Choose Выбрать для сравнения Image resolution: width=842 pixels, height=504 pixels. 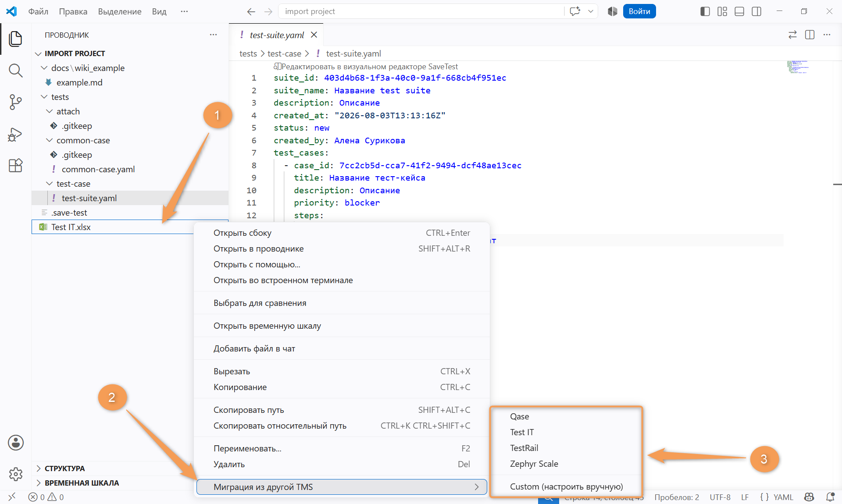coord(342,303)
